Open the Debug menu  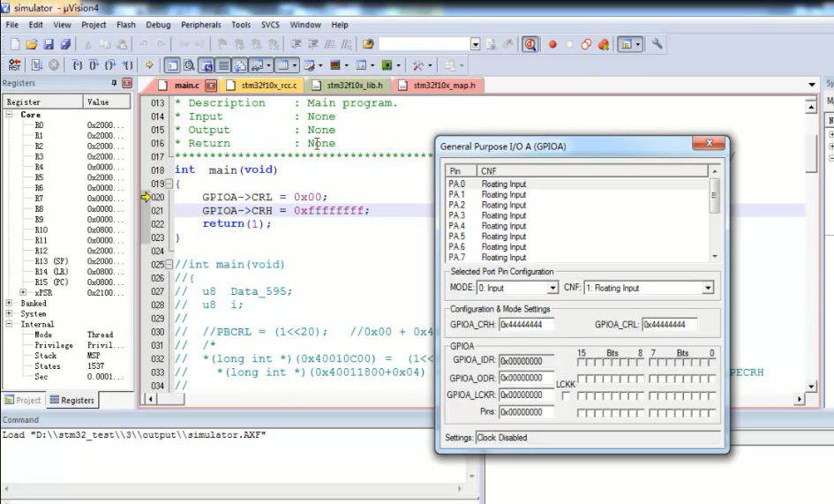coord(158,25)
